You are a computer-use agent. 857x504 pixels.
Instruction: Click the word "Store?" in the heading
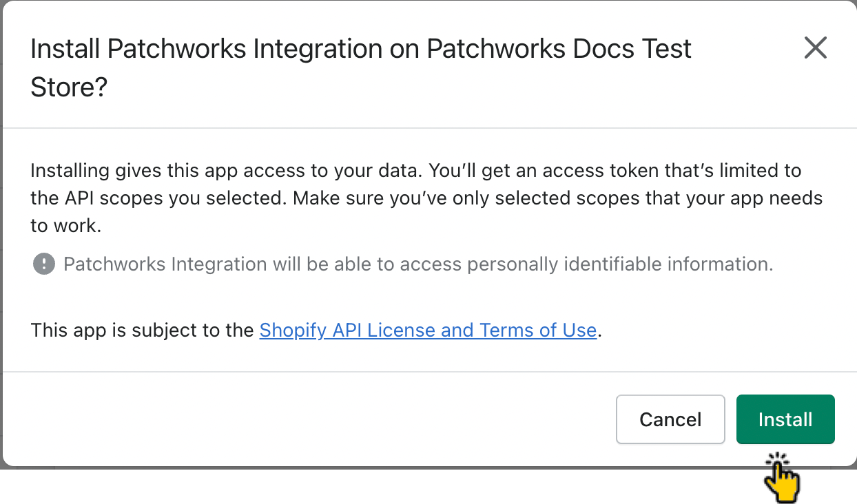coord(69,87)
